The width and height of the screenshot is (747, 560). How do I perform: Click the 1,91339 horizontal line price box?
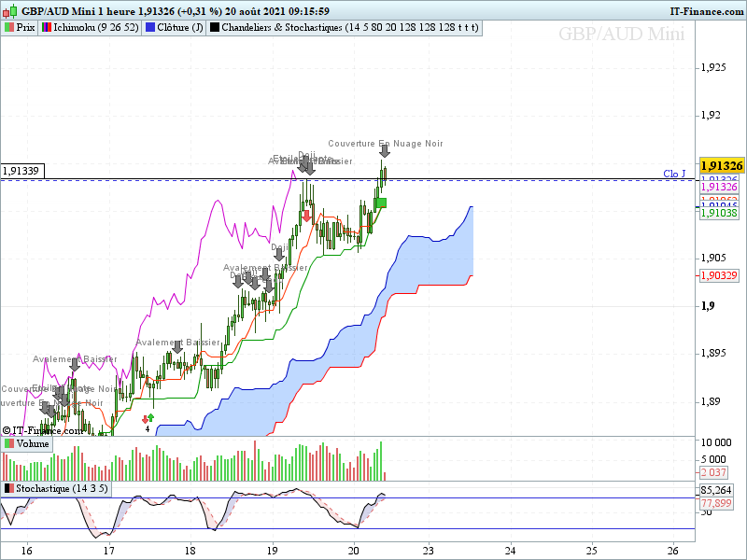coord(22,171)
